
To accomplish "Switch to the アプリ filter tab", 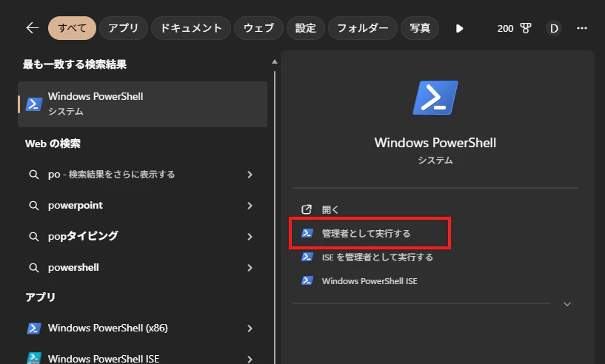I will pyautogui.click(x=124, y=28).
